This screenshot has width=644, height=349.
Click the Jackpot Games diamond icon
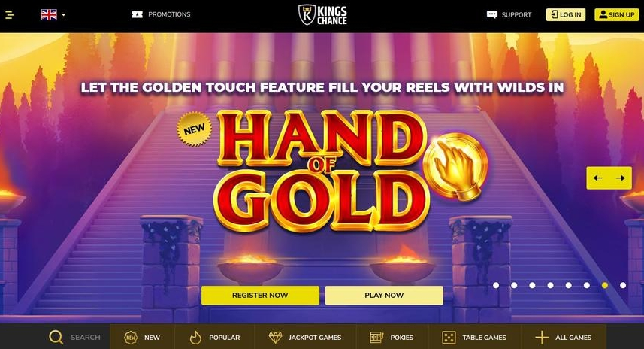tap(275, 338)
